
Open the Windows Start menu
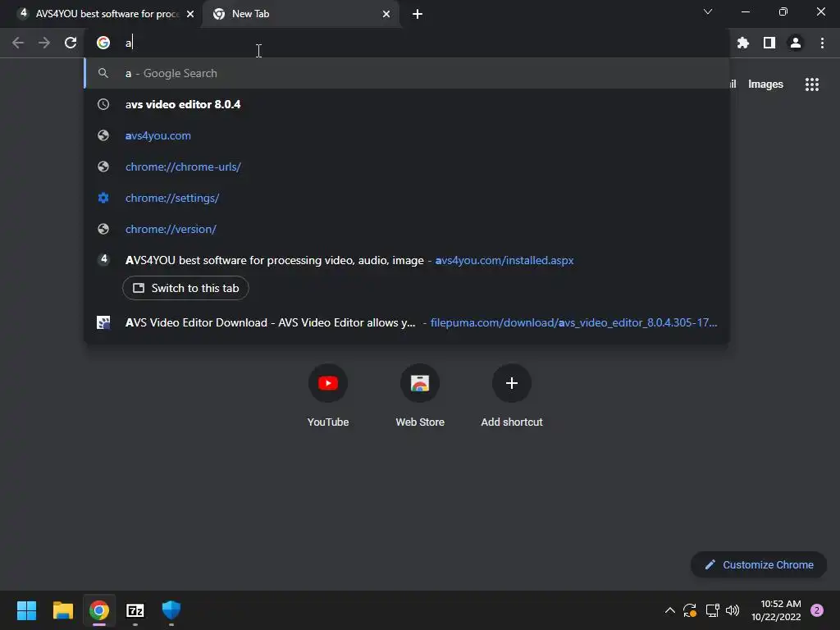(26, 610)
